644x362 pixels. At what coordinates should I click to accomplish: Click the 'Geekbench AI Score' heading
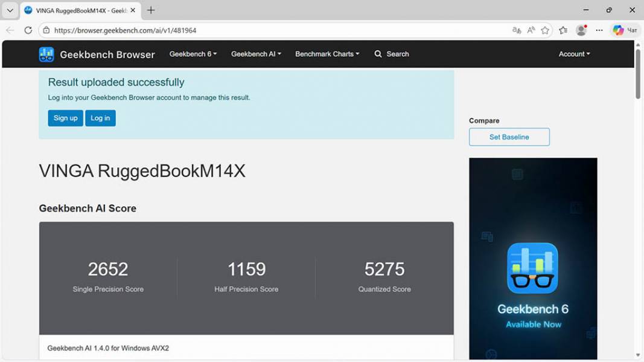(x=88, y=208)
